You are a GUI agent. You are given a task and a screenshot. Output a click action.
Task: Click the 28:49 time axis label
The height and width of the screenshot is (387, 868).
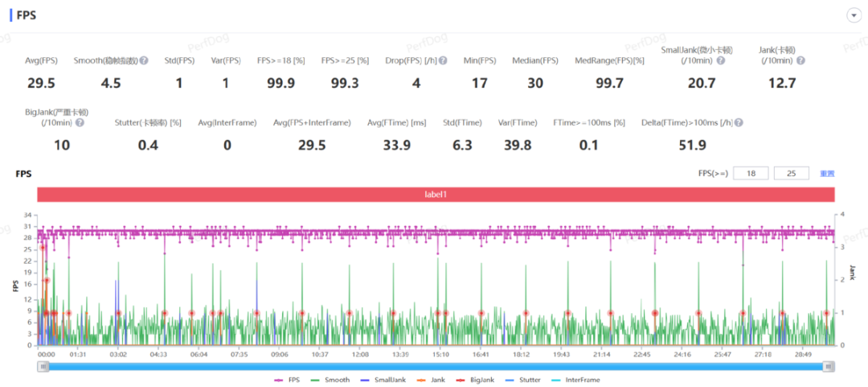803,354
